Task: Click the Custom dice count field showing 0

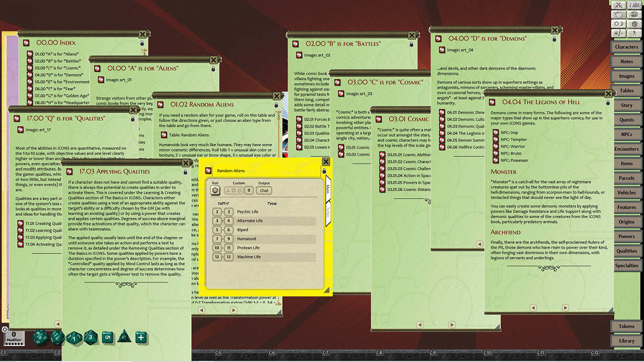Action: (x=249, y=190)
